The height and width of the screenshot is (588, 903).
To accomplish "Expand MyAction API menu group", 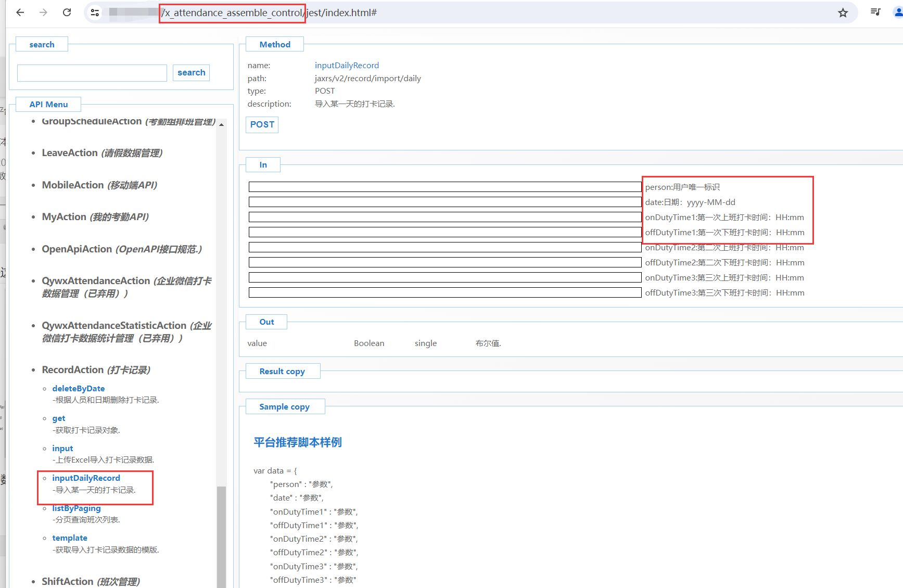I will tap(95, 217).
